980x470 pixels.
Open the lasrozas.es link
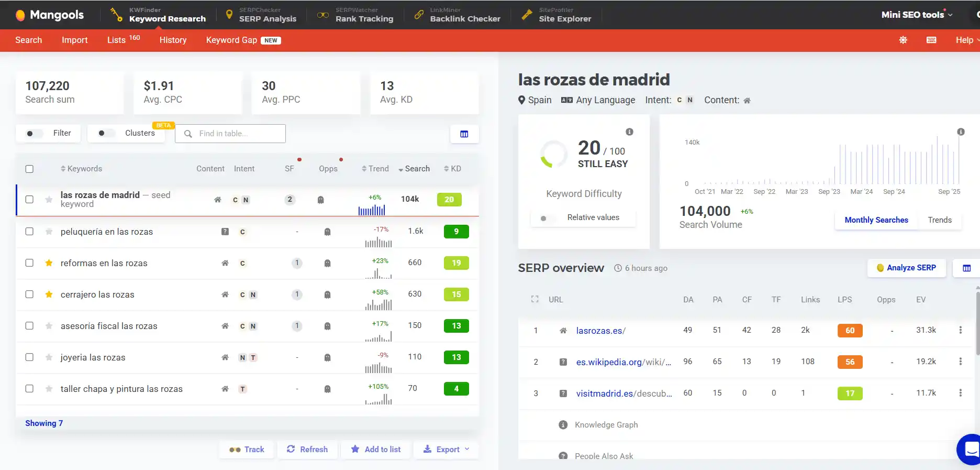click(601, 331)
